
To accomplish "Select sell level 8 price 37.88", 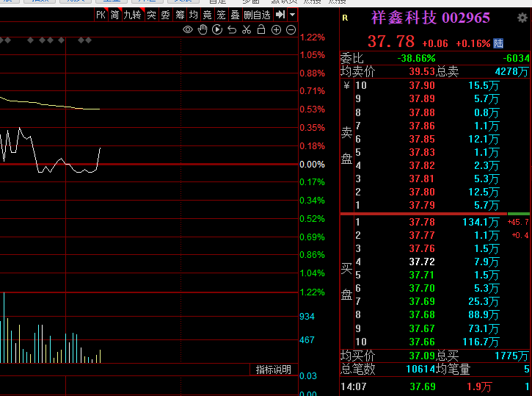I will tap(422, 112).
